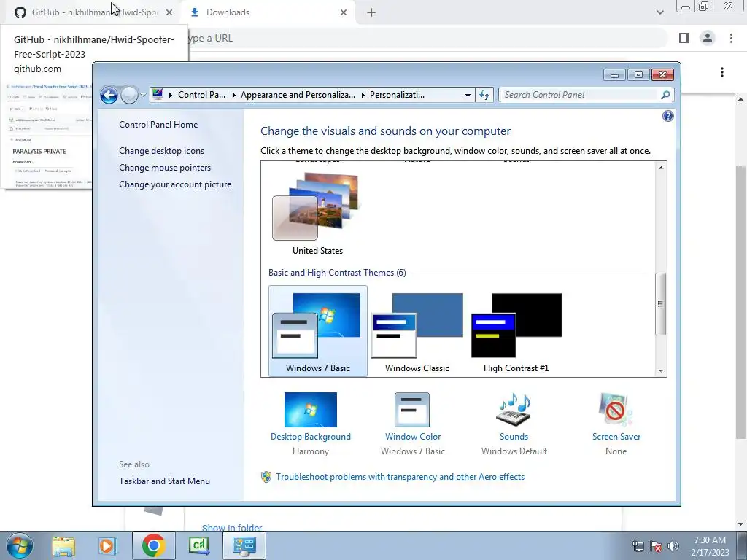747x560 pixels.
Task: Click Chrome page scrollbar down arrow
Action: (741, 524)
